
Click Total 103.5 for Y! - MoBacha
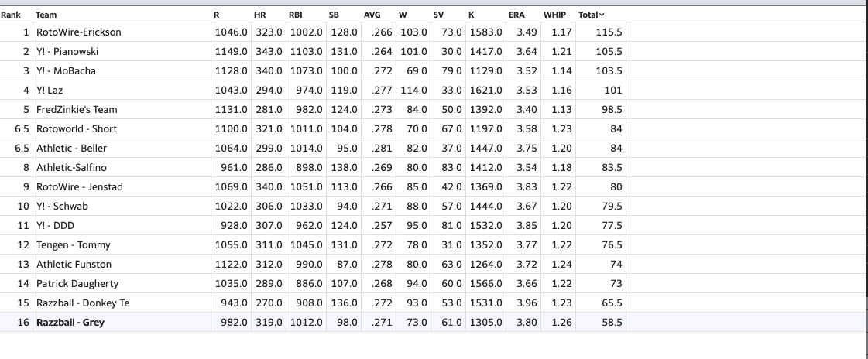[x=609, y=71]
